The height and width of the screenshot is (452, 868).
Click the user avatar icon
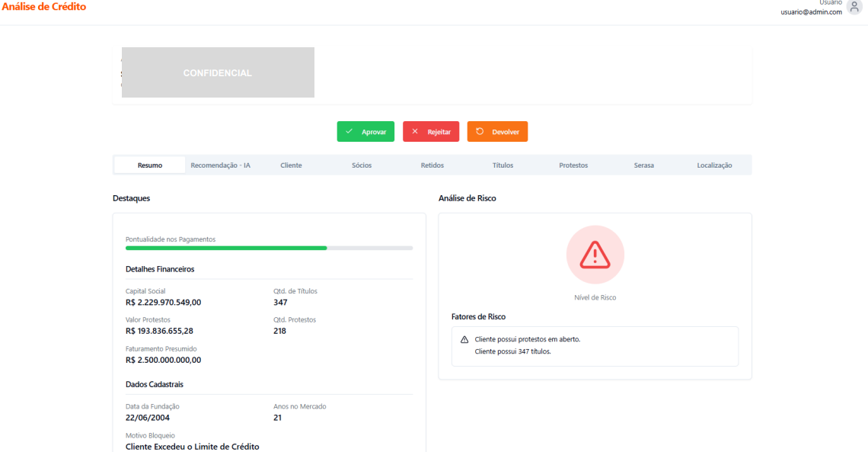point(854,7)
